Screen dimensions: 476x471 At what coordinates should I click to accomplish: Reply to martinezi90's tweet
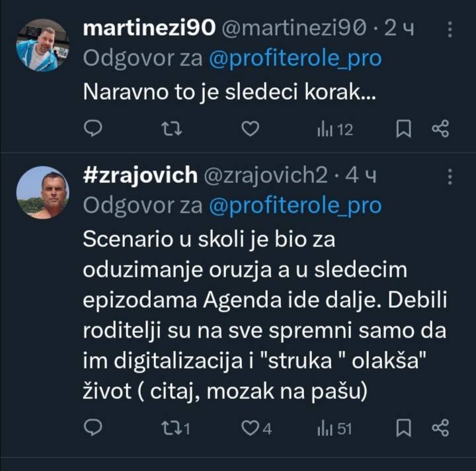click(95, 129)
